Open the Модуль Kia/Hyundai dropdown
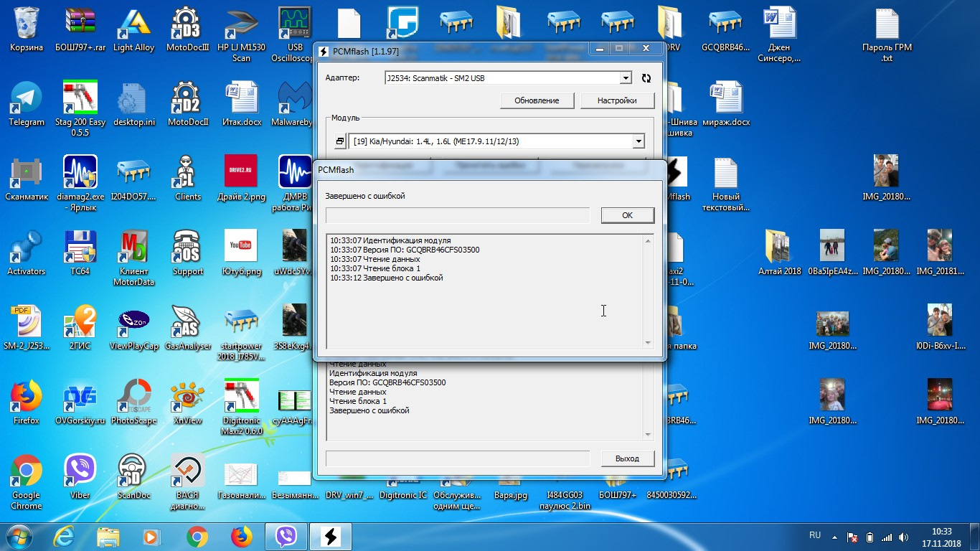The image size is (980, 551). [x=639, y=141]
